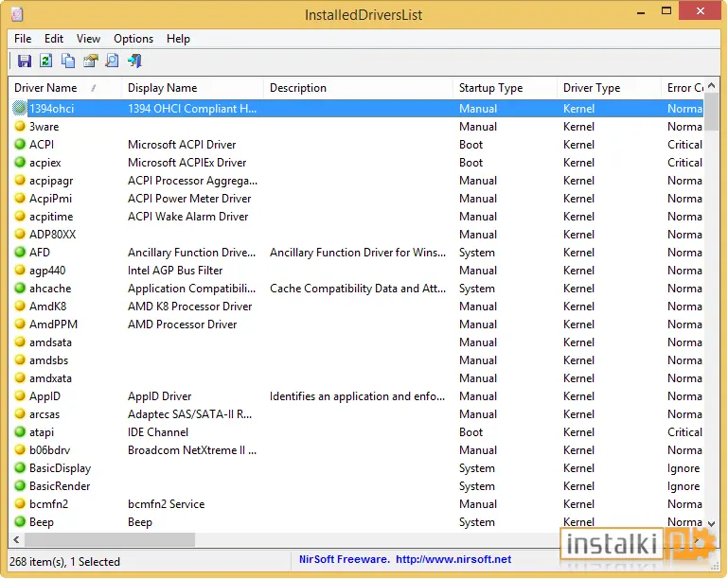Click the Copy selected items toolbar icon
Image resolution: width=728 pixels, height=579 pixels.
[x=68, y=61]
